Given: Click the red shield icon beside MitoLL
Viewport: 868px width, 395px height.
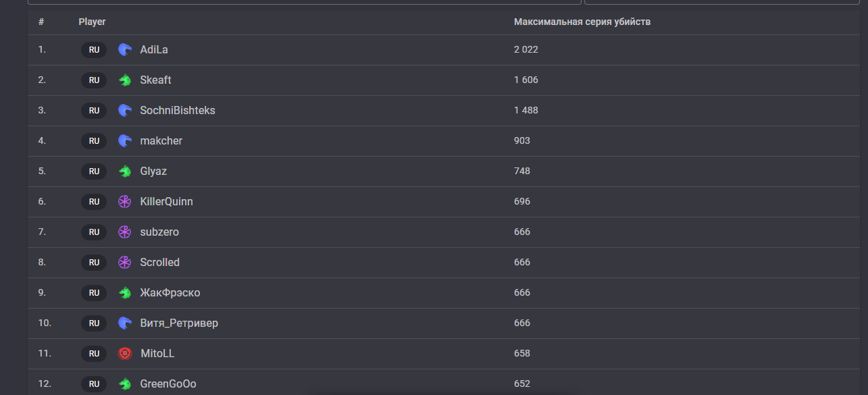Looking at the screenshot, I should [x=124, y=353].
